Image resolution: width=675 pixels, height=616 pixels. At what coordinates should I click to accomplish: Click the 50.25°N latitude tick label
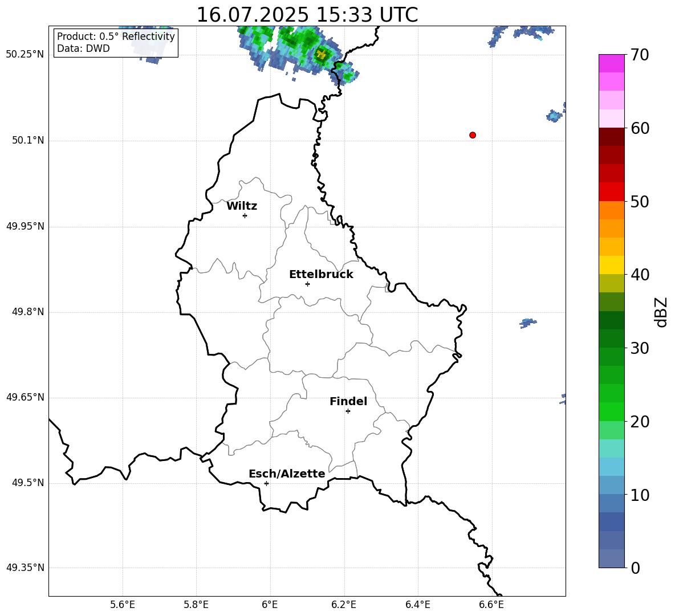[25, 55]
